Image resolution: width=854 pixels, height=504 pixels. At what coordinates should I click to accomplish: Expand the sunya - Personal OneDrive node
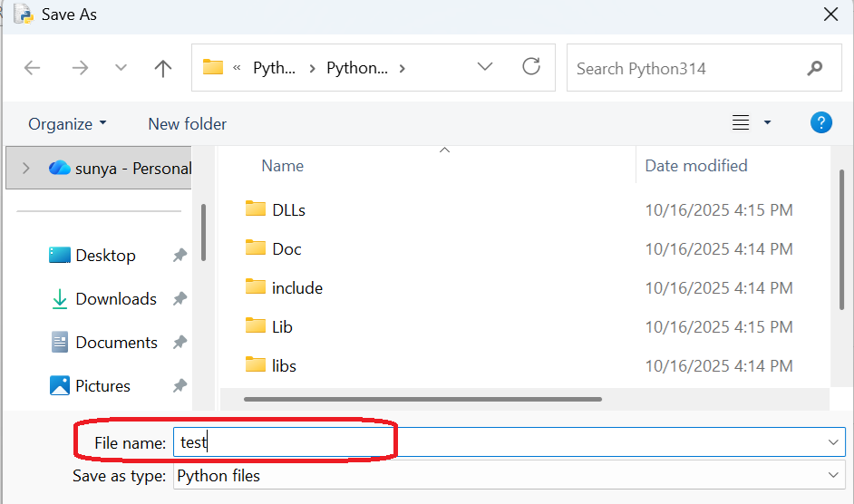tap(26, 168)
